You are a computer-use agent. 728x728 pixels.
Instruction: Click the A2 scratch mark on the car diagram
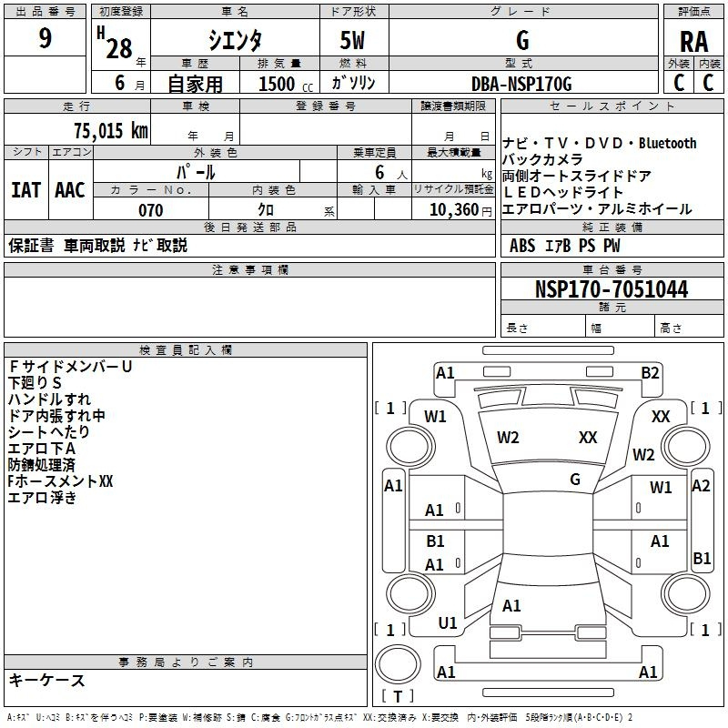pos(701,486)
